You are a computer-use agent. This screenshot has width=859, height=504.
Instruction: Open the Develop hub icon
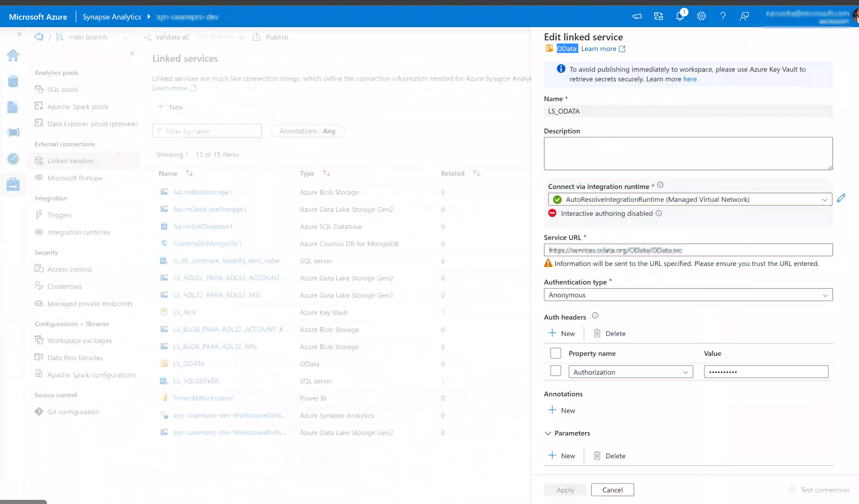click(x=13, y=106)
